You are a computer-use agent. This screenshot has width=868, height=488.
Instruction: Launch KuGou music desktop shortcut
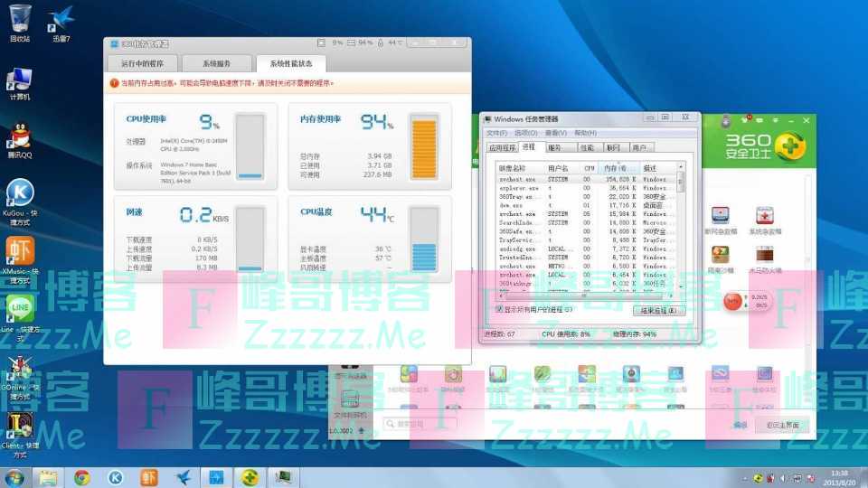(x=19, y=193)
